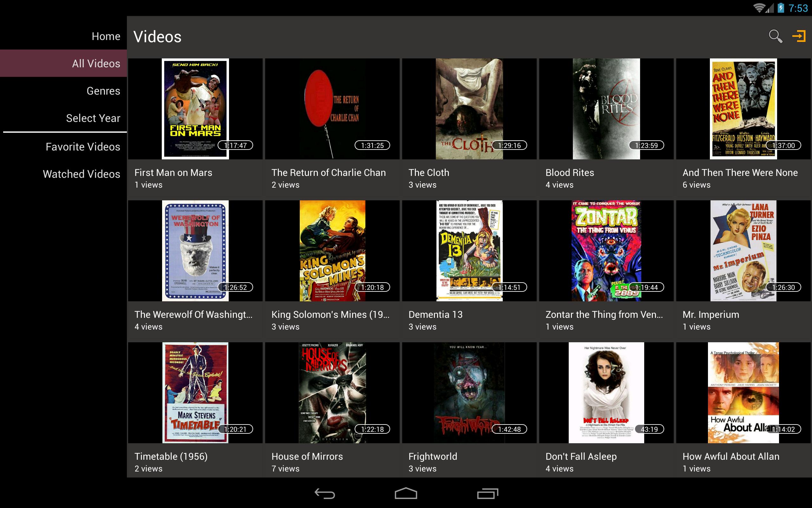Screen dimensions: 812x508
Task: Click the title 'House of Mirrors'
Action: click(307, 456)
